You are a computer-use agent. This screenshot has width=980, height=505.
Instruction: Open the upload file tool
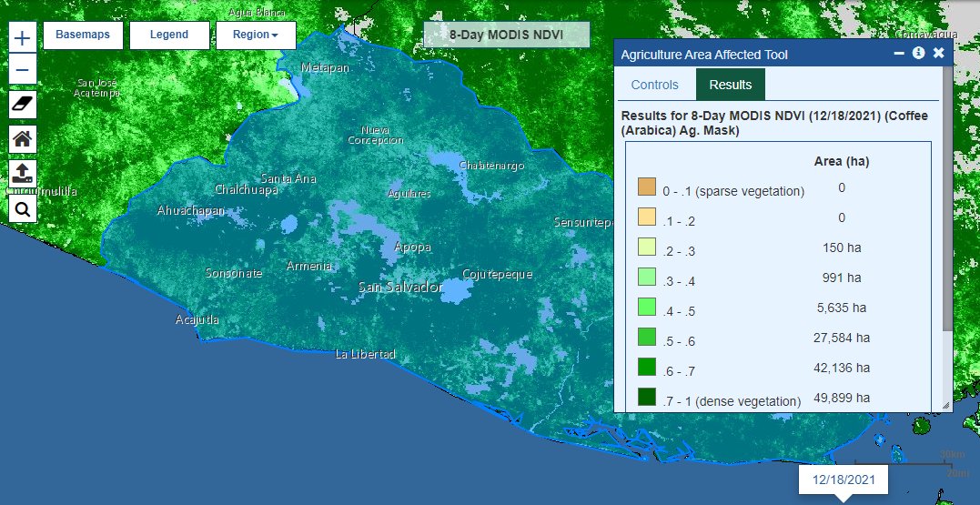[23, 174]
